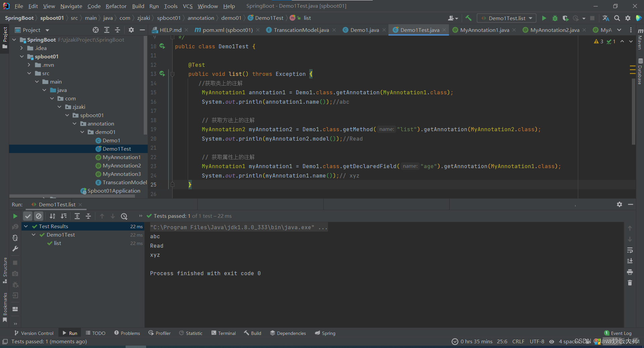Click the Build project hammer icon
Screen dimensions: 644x348
coord(468,18)
